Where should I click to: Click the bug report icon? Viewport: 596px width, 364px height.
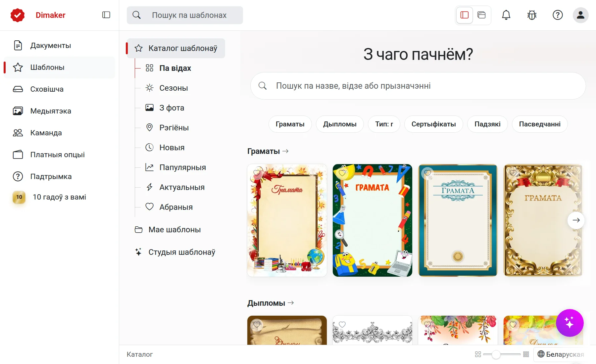[532, 15]
